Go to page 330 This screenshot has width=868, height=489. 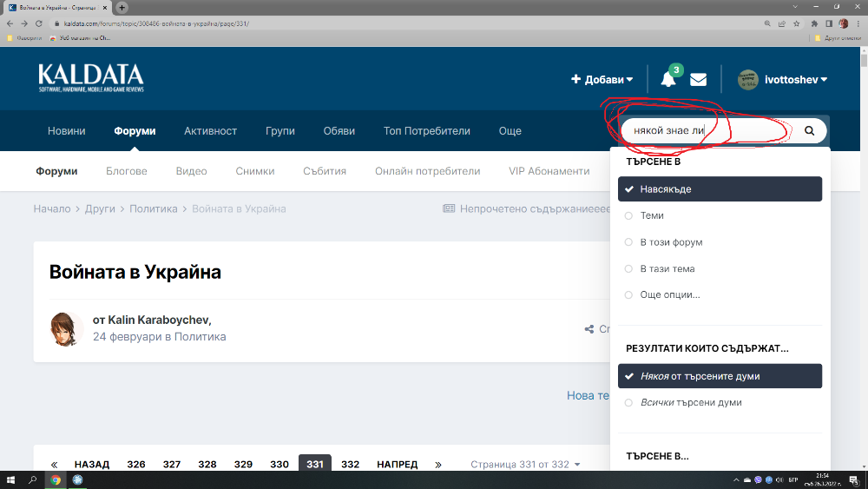point(279,464)
